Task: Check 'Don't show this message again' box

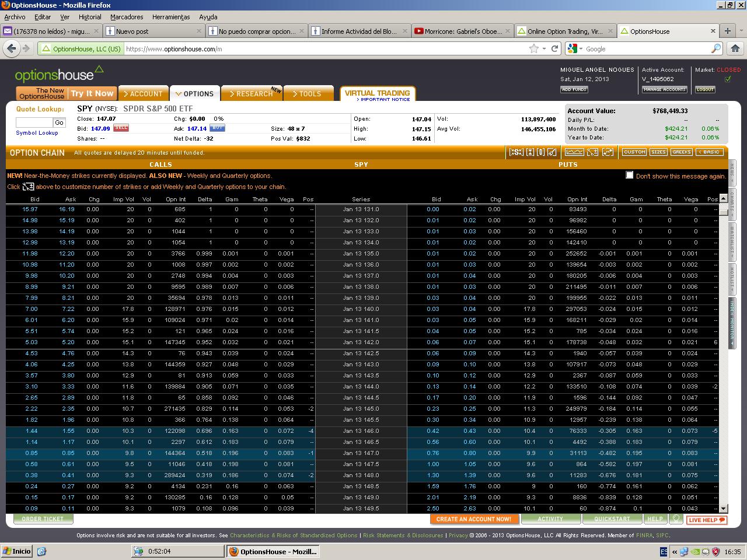Action: tap(629, 175)
